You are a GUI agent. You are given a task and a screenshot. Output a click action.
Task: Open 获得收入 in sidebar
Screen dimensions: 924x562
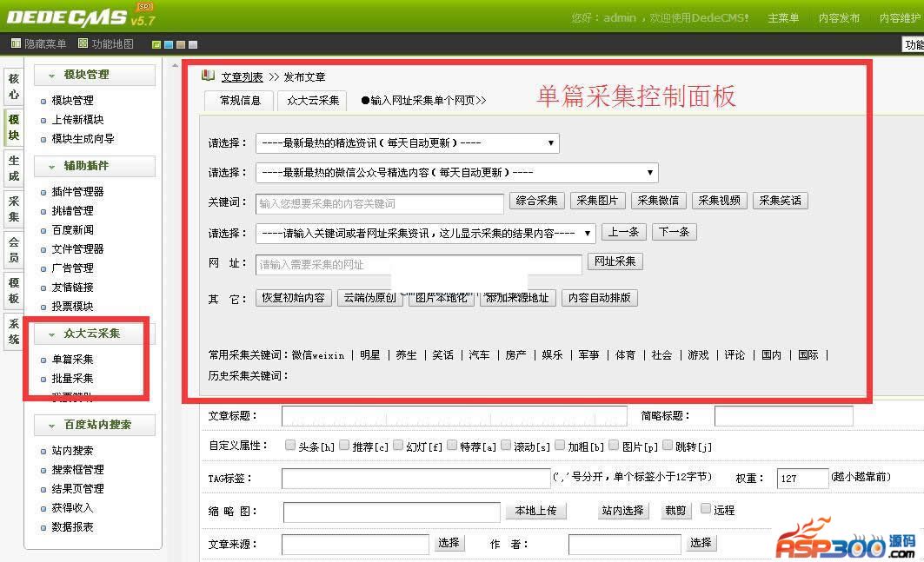coord(72,508)
